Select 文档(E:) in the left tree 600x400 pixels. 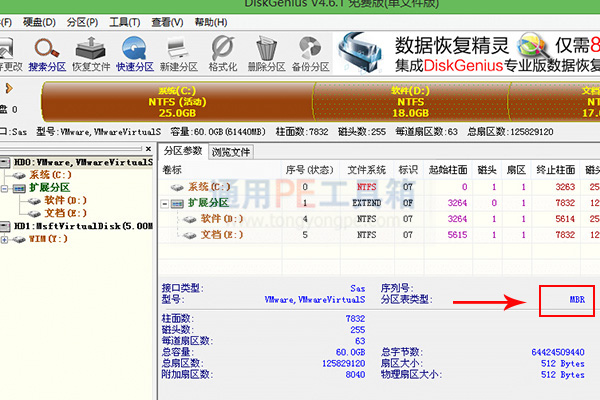coord(65,213)
